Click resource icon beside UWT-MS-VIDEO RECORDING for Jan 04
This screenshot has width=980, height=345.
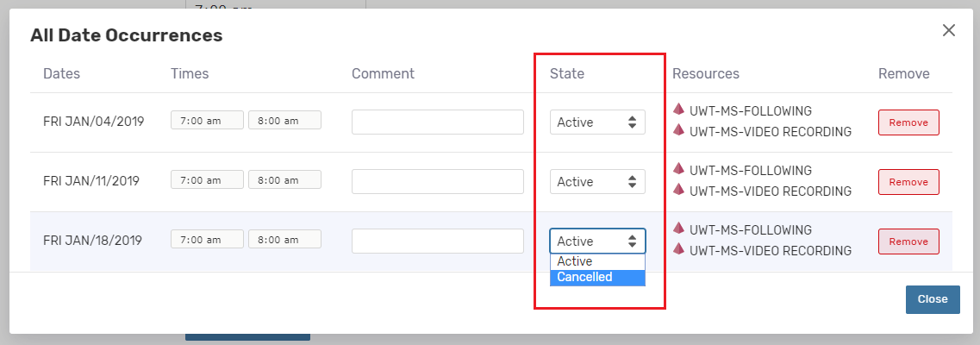click(678, 130)
